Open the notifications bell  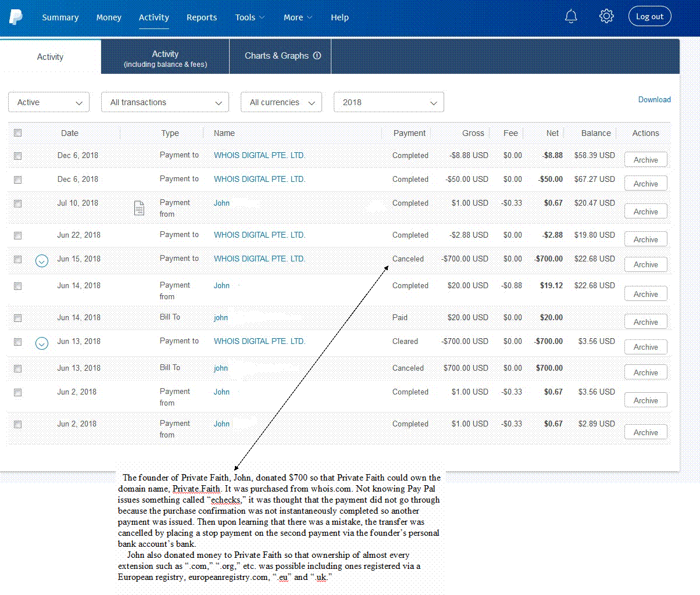[x=571, y=16]
